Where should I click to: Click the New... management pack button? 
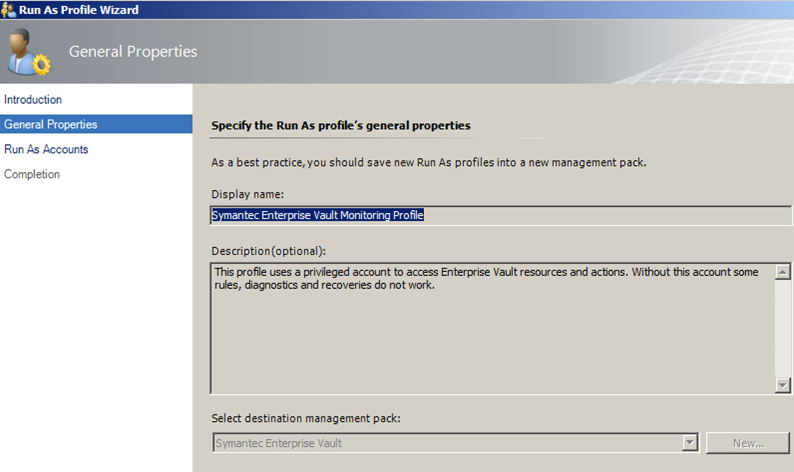coord(747,442)
